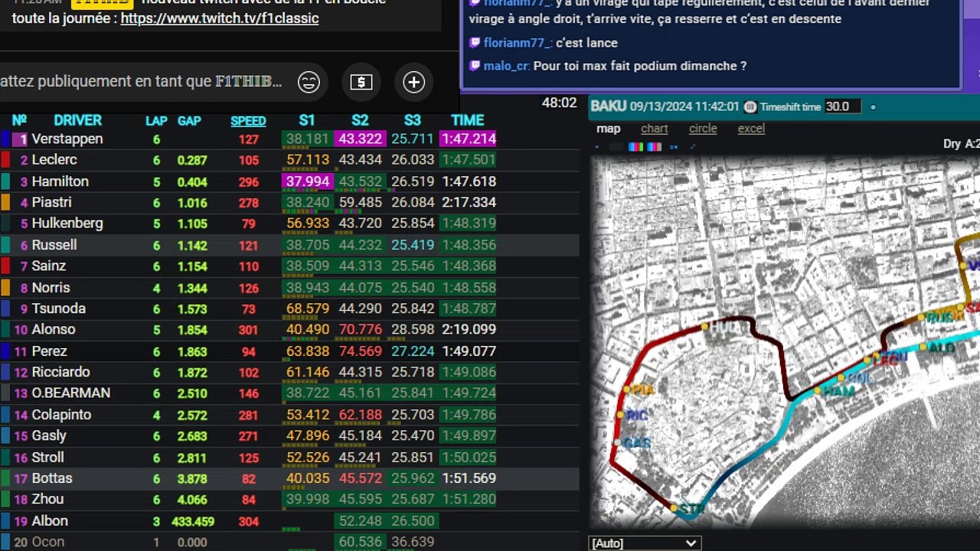Viewport: 980px width, 551px height.
Task: Sort by the SPEED column header
Action: point(248,121)
